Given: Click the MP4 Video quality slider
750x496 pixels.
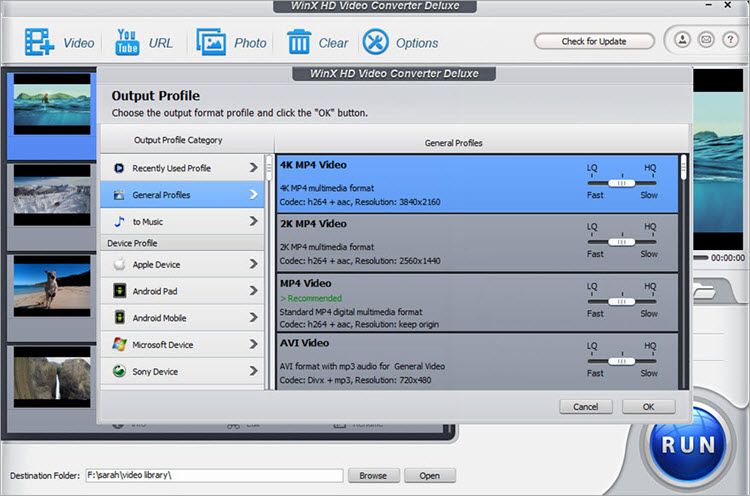Looking at the screenshot, I should click(621, 302).
